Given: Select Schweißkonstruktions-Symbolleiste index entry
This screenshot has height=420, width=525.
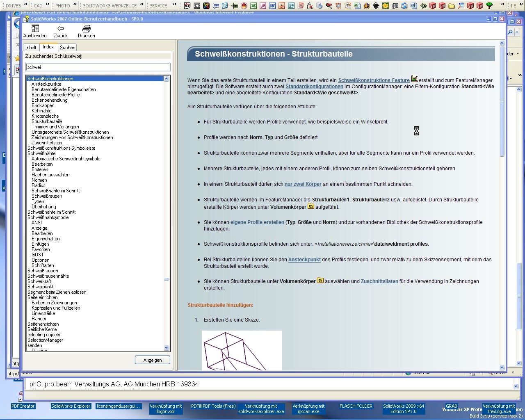Looking at the screenshot, I should (62, 148).
